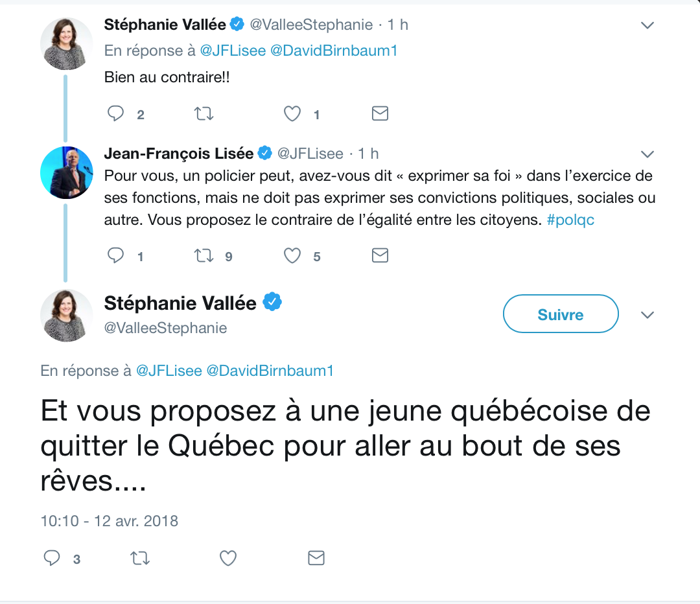700x604 pixels.
Task: Like the main 'jeune québécoise' tweet
Action: coord(227,557)
